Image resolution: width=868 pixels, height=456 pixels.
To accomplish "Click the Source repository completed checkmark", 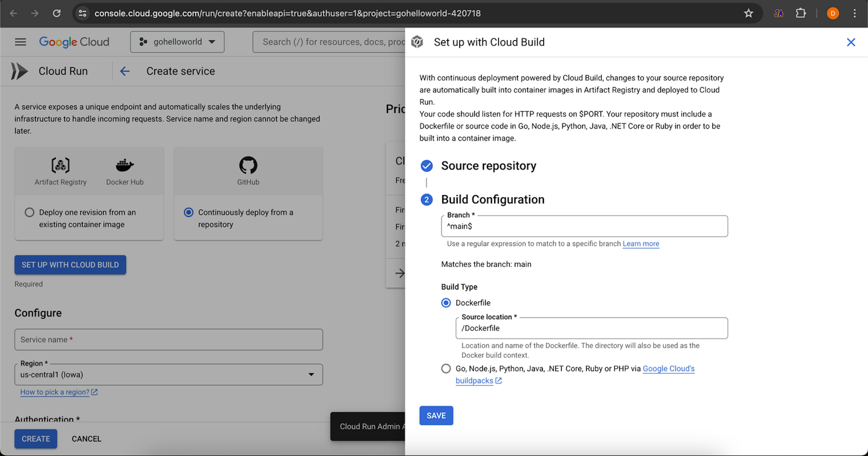I will pos(427,166).
